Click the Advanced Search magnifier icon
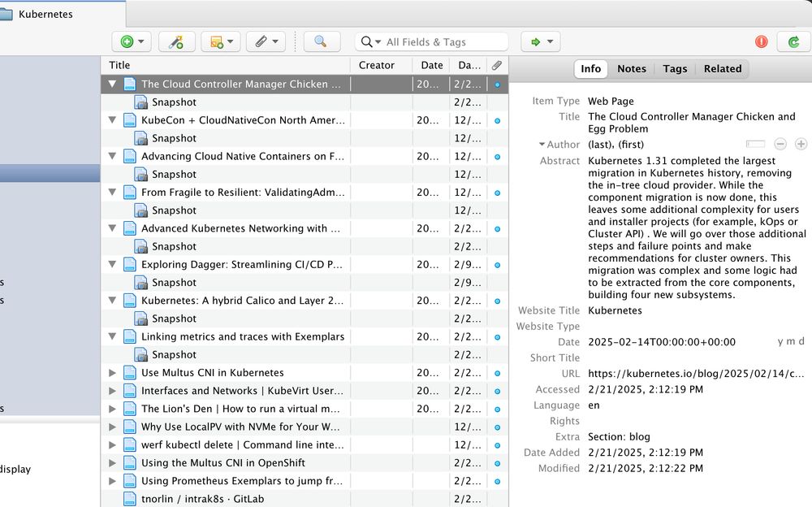This screenshot has width=812, height=507. 321,42
